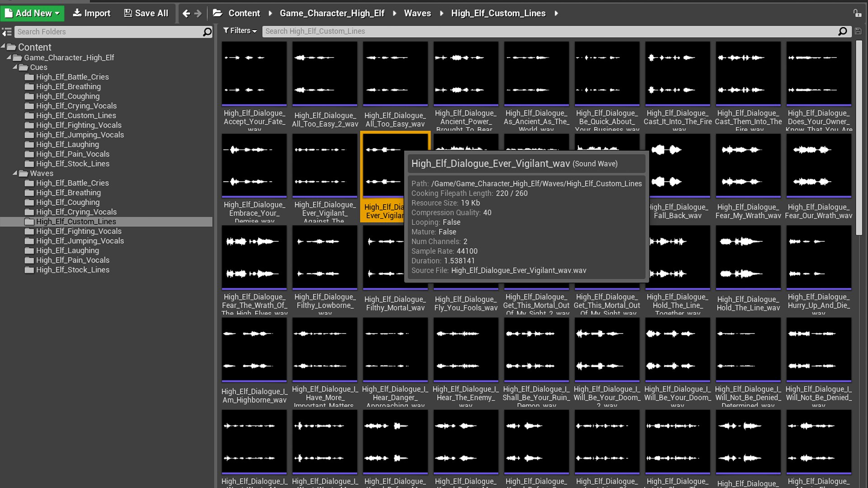Screen dimensions: 868x488
Task: Click the save search icon beside asset search
Action: pos(858,31)
